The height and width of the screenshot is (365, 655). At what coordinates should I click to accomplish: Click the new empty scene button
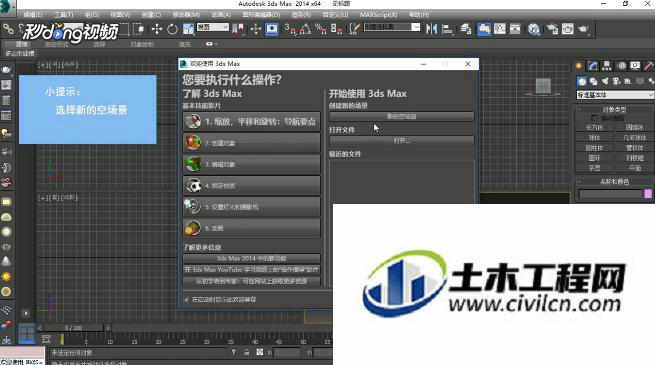click(401, 117)
